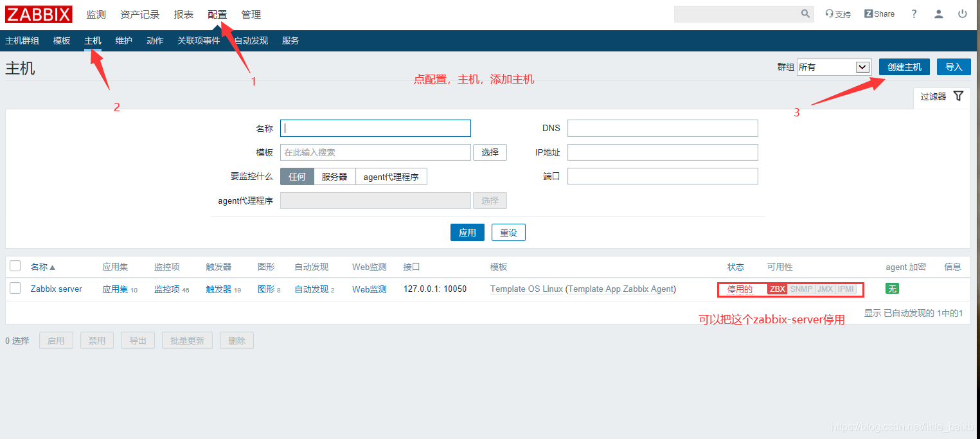Click the green 无 encryption badge

892,289
